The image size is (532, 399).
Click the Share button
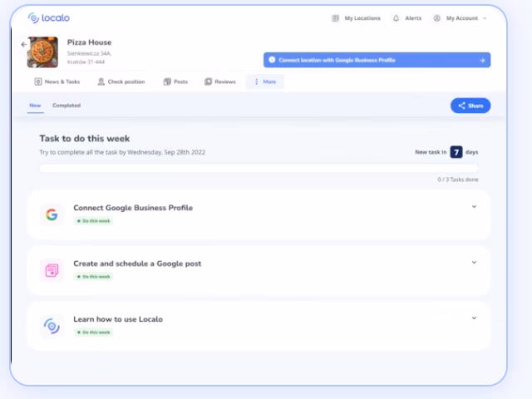coord(470,106)
